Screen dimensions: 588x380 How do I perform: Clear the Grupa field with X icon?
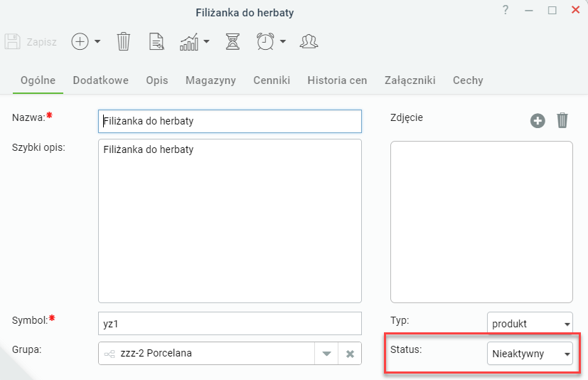point(350,354)
